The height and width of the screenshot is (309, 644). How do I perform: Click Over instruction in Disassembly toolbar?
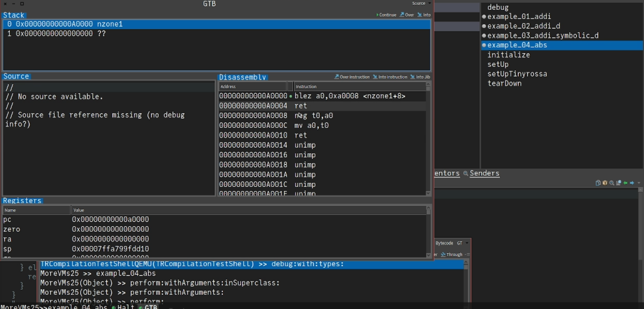pos(352,77)
